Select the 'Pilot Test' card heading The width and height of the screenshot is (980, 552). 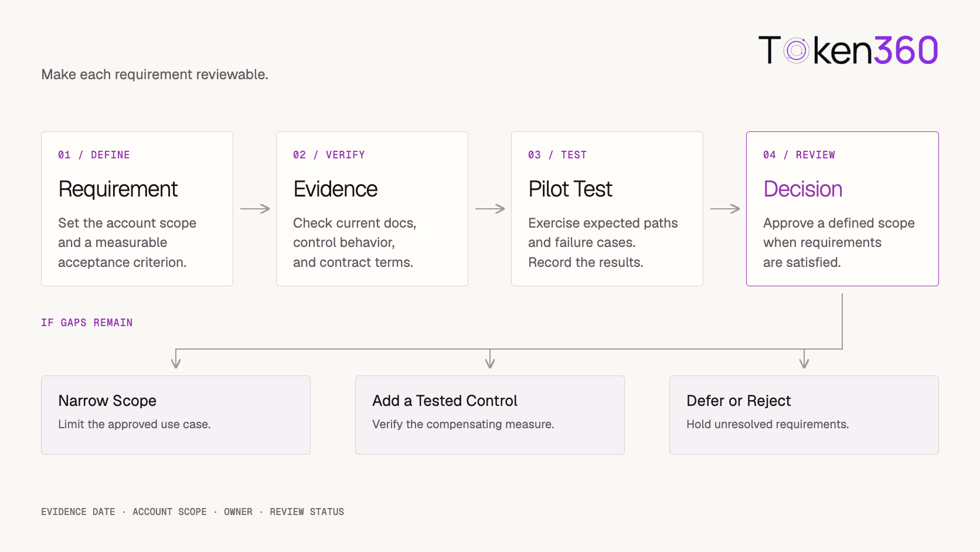click(x=570, y=189)
